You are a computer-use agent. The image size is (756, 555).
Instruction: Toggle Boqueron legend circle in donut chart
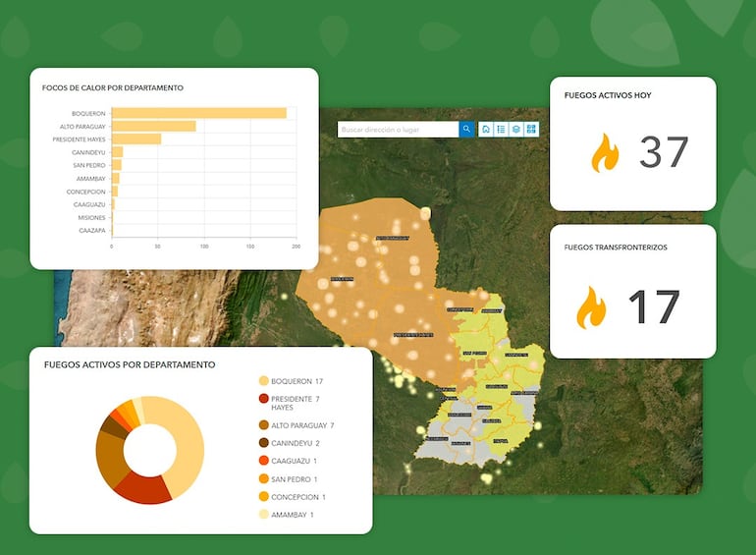point(263,381)
